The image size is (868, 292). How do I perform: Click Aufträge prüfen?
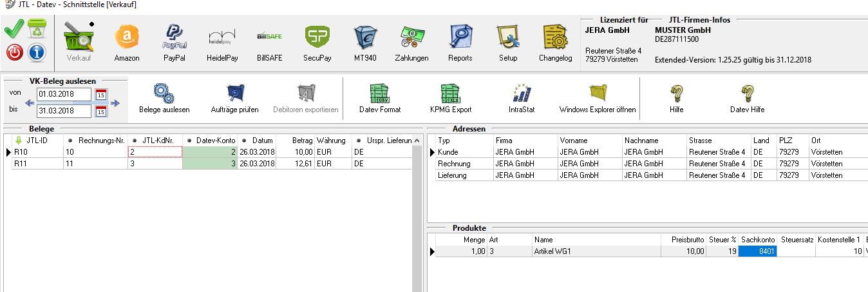[x=235, y=99]
